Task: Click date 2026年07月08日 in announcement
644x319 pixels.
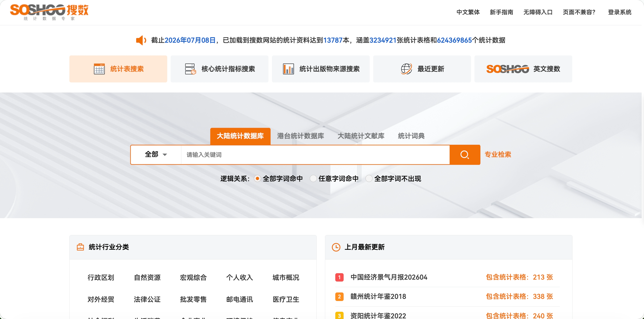Action: (x=190, y=40)
